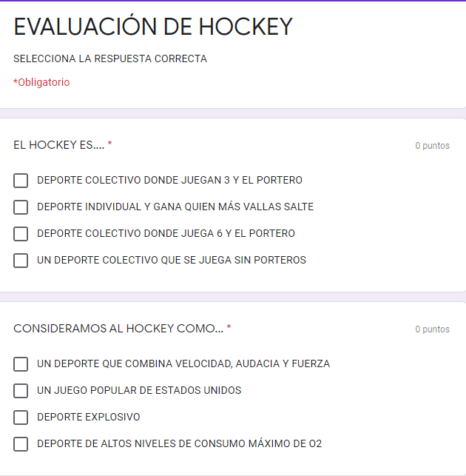Click the question heading 'CONSIDERAMOS AL HOCKEY COMO...'
The width and height of the screenshot is (466, 476).
(118, 329)
